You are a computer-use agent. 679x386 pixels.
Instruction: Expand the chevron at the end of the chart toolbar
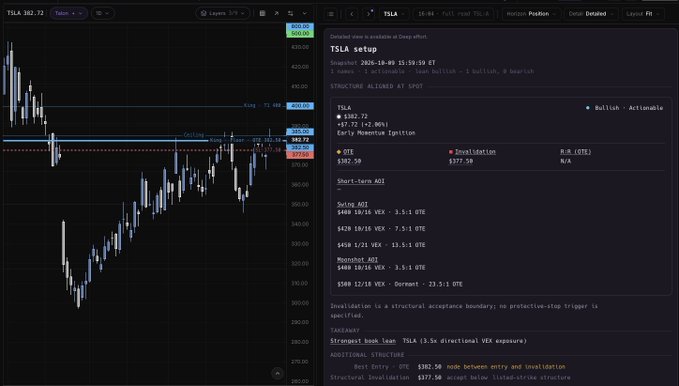click(x=304, y=13)
